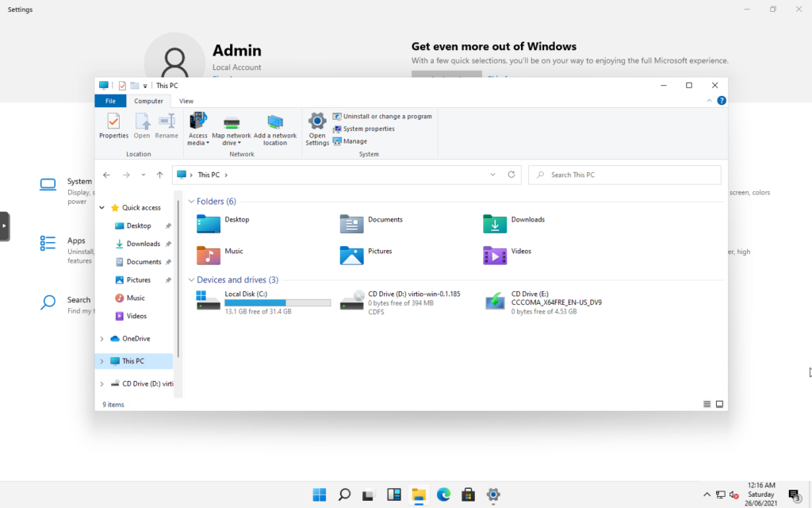Open Search category in Settings window
The image size is (812, 508).
tap(67, 305)
